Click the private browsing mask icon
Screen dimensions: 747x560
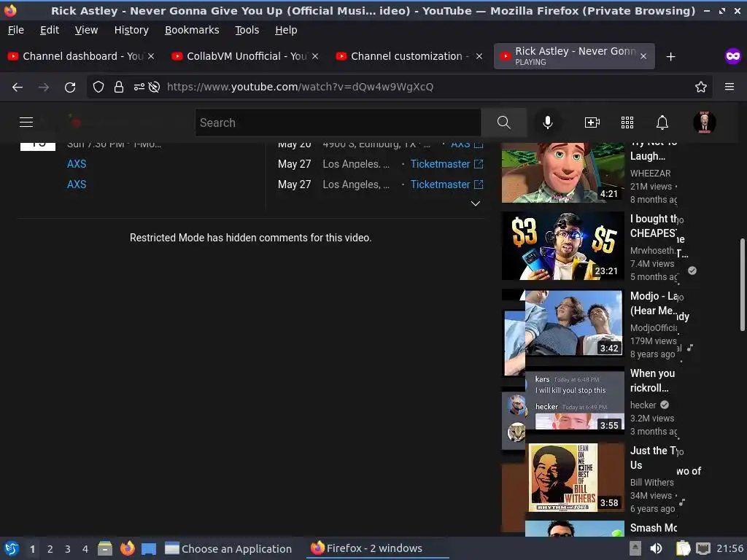pyautogui.click(x=732, y=57)
